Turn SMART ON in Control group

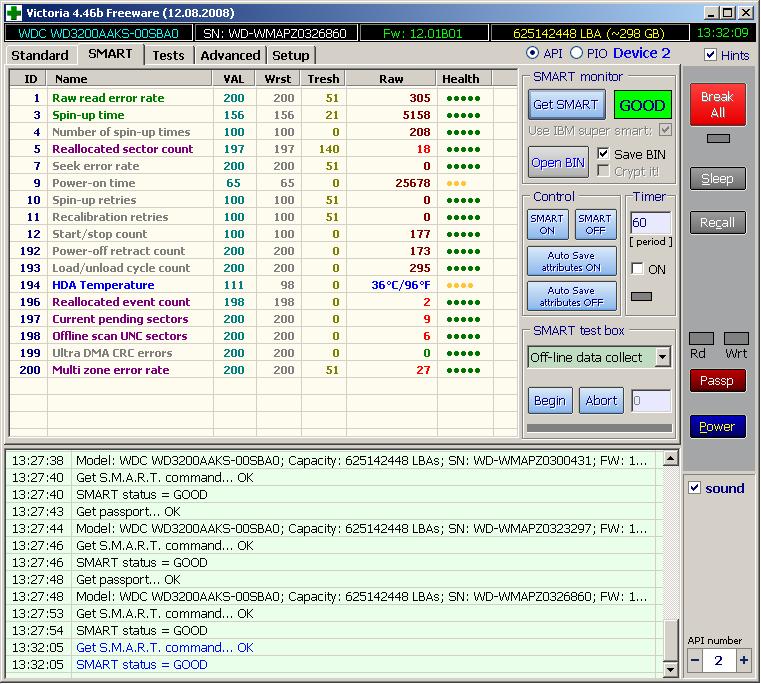coord(547,224)
